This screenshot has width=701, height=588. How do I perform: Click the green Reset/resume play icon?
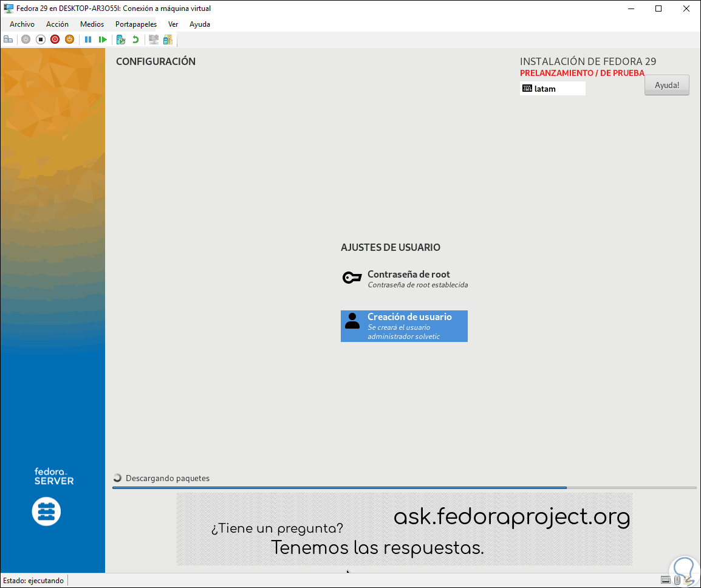pyautogui.click(x=103, y=40)
